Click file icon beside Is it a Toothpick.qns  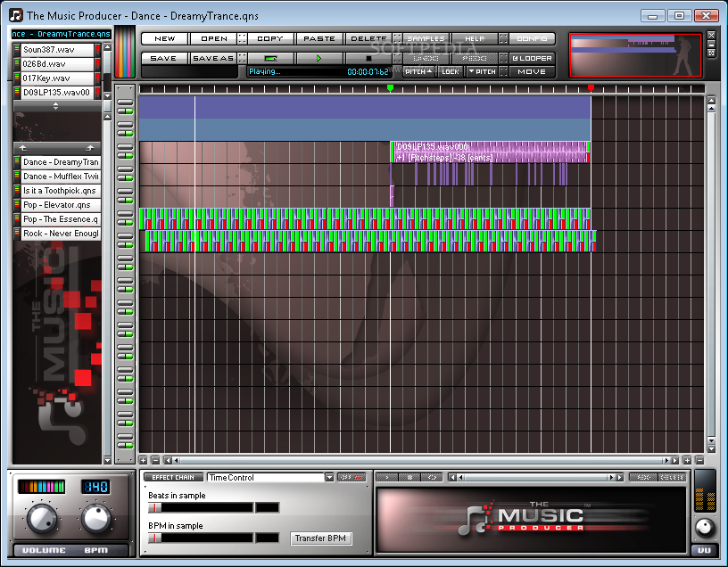tap(17, 191)
